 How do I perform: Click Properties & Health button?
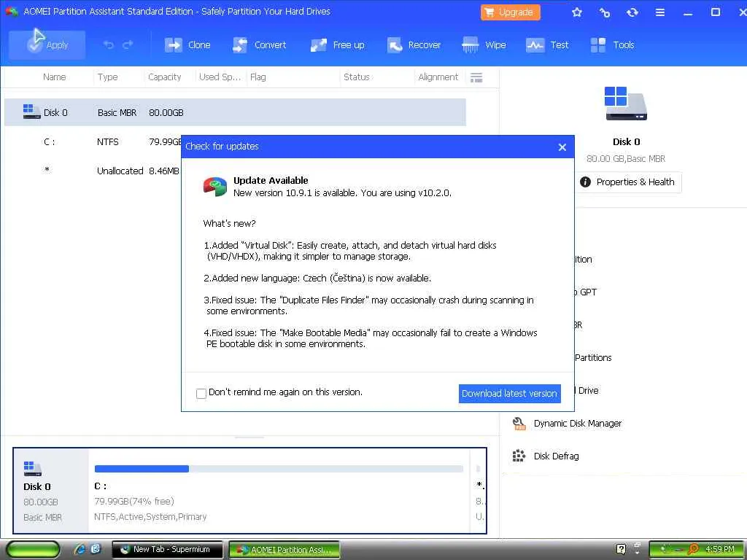[627, 182]
